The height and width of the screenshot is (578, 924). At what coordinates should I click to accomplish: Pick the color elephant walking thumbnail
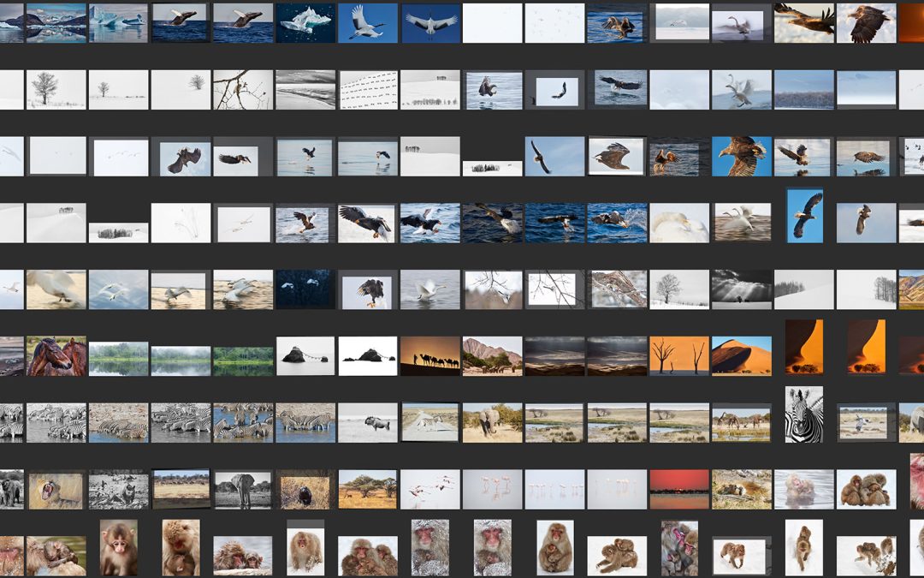(492, 422)
